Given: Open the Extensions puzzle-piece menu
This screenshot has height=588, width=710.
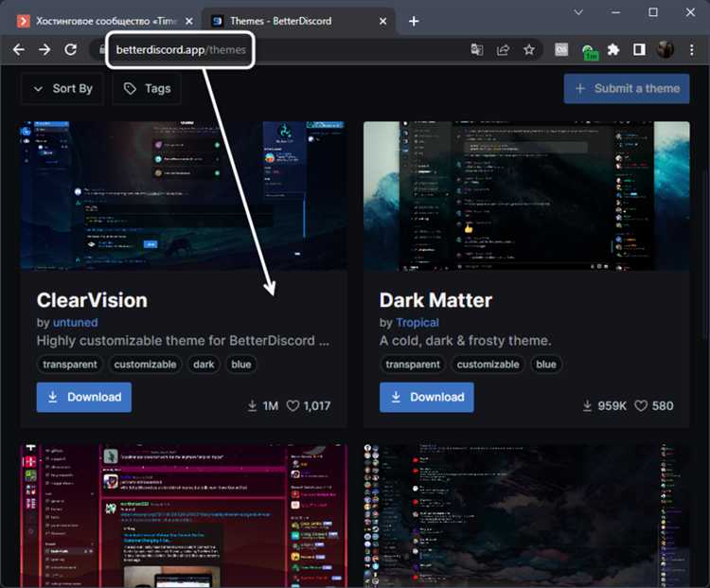Looking at the screenshot, I should [613, 49].
